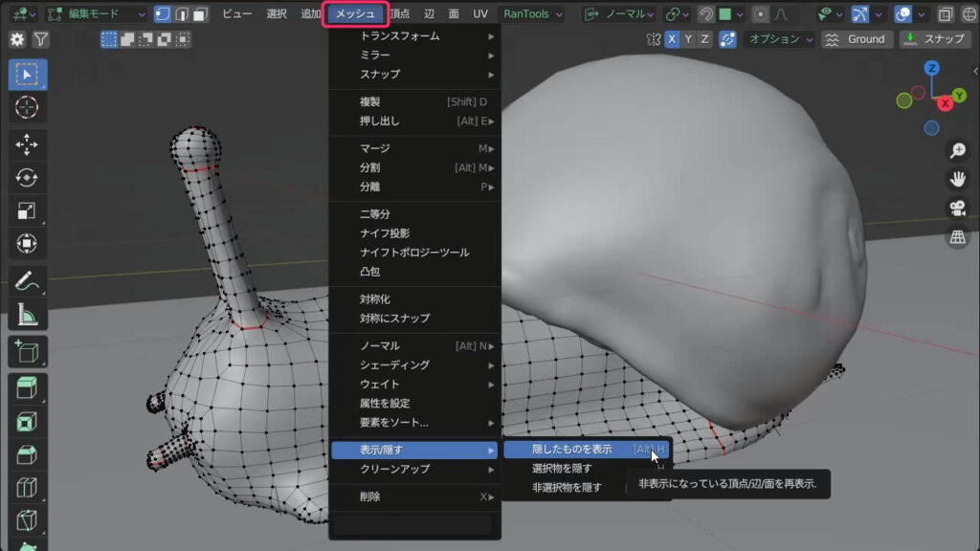Choose 隠したものを表示 from submenu
The image size is (980, 551).
tap(587, 450)
